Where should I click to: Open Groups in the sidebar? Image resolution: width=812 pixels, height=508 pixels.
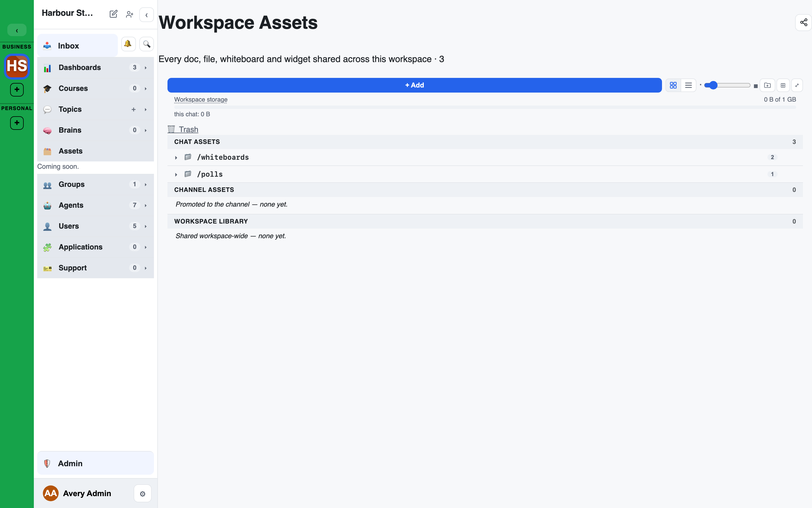coord(96,184)
